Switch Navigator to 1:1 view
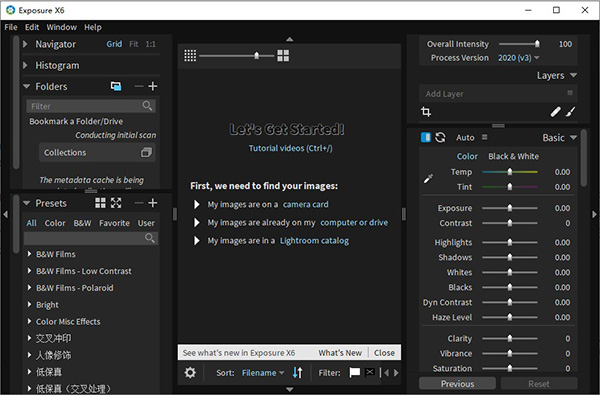The height and width of the screenshot is (395, 600). pyautogui.click(x=150, y=44)
